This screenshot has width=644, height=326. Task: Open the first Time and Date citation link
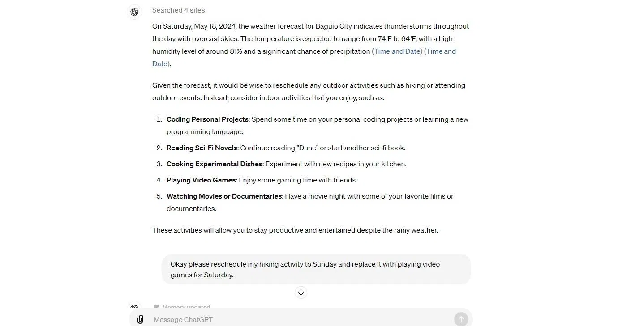coord(397,51)
